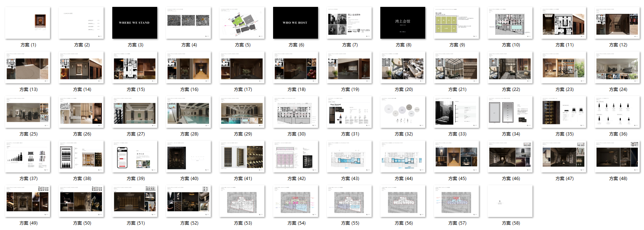This screenshot has height=230, width=644.
Task: Select the black 'WHERE WE STAND' slide thumbnail
Action: click(135, 23)
